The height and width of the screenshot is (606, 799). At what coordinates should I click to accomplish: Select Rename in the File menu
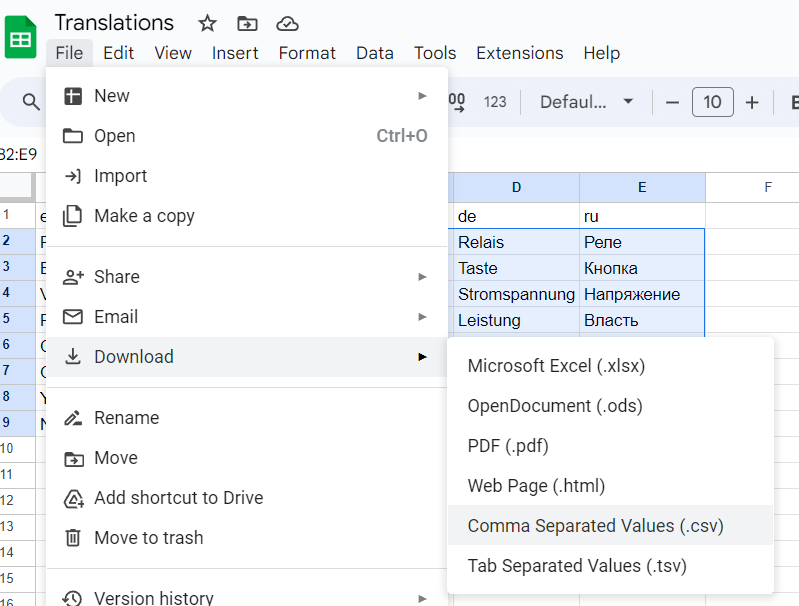coord(247,418)
